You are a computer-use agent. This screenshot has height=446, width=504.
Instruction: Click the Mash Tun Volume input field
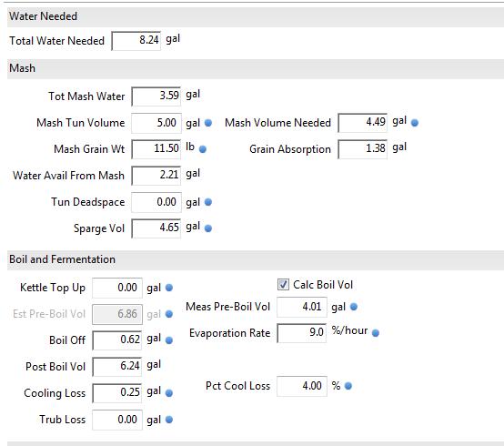(156, 123)
